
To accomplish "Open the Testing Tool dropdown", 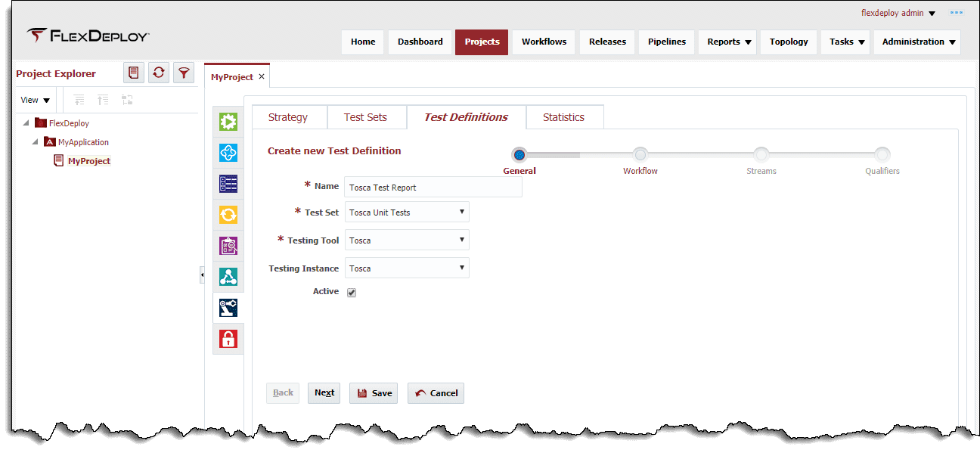I will click(407, 240).
